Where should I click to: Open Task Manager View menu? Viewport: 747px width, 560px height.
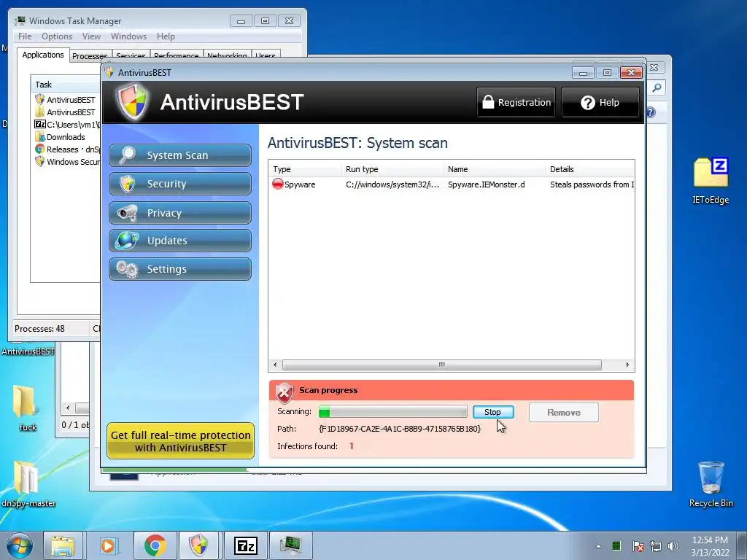pos(91,36)
